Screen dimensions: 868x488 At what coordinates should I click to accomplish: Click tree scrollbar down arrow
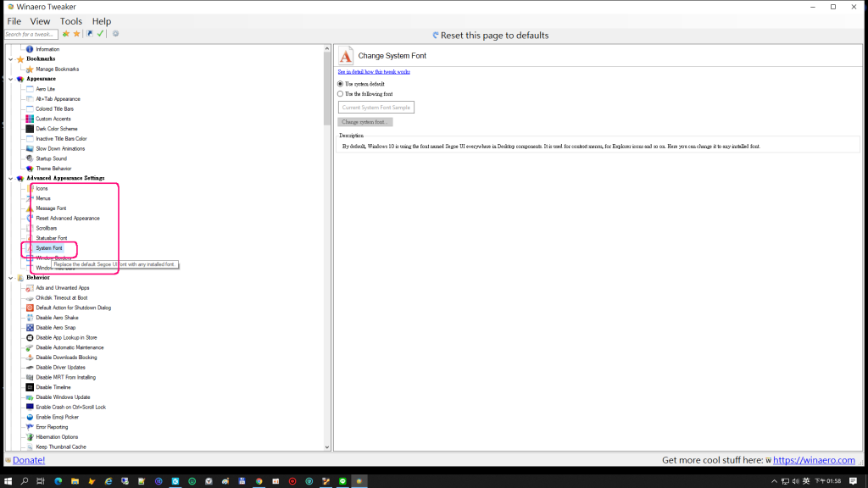[327, 447]
